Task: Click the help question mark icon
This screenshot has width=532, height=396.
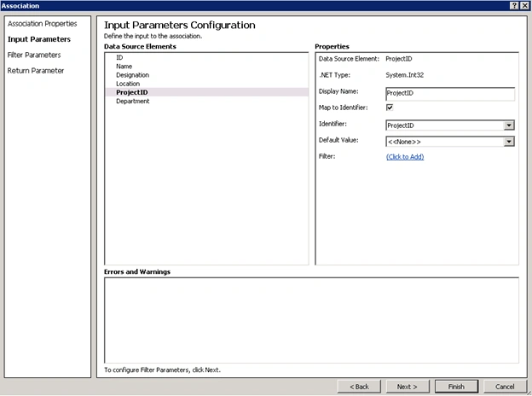Action: click(514, 5)
